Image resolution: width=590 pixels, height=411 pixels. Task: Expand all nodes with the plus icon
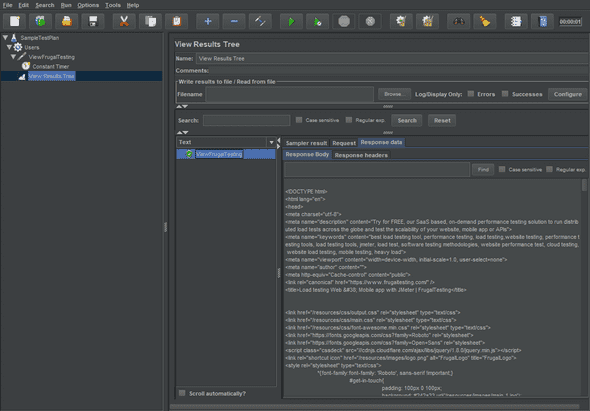208,21
